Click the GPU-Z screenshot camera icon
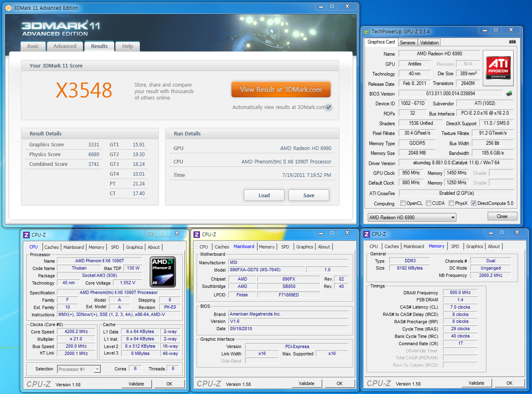532x394 pixels. point(512,42)
